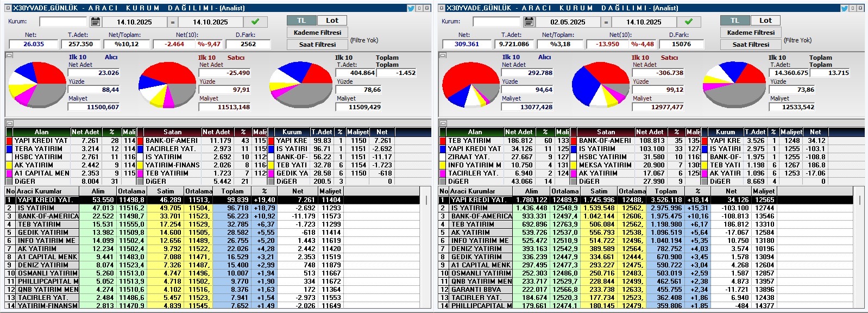Open the calendar picker in the left panel
This screenshot has height=313, width=868.
pos(96,22)
